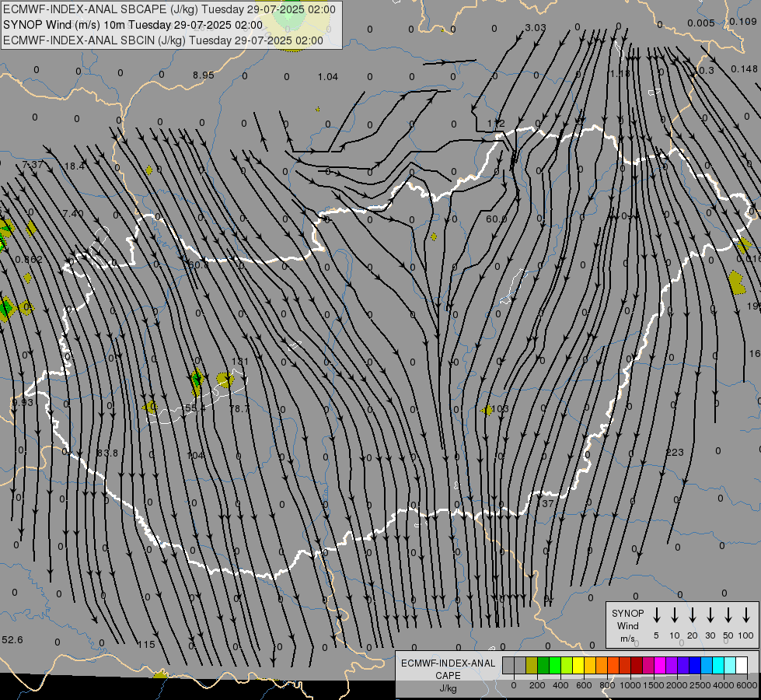Click the 5 m/s wind arrow in legend
Viewport: 761px width, 700px height.
tap(656, 615)
